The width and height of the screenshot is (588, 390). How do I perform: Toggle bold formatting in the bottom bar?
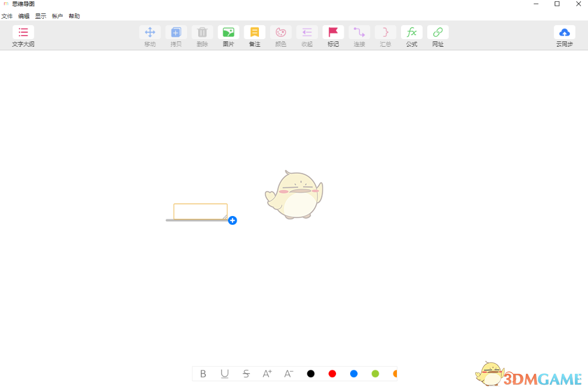(x=203, y=374)
